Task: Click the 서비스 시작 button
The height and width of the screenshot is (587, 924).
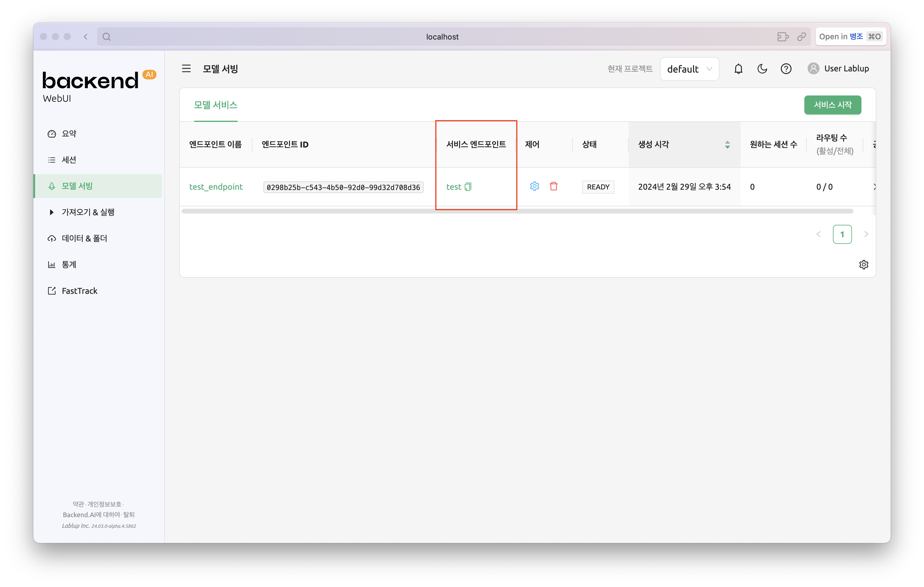Action: [832, 105]
